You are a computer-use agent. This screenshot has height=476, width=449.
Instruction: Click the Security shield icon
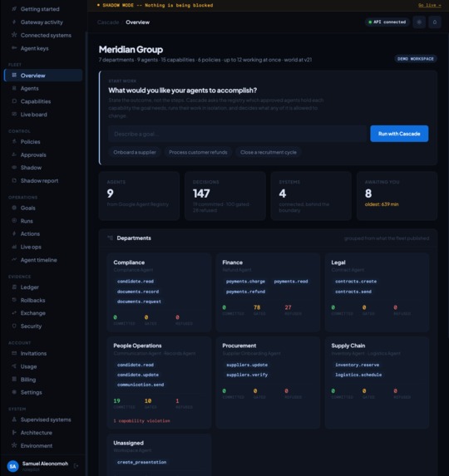coord(14,326)
